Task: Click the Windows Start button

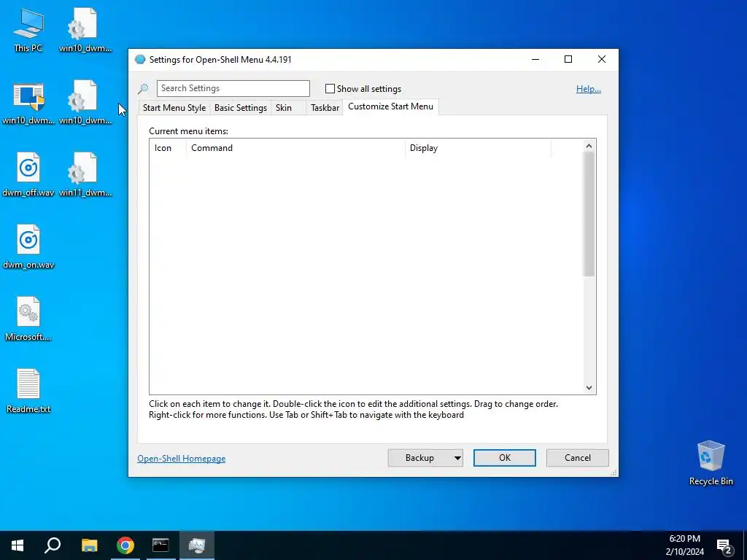Action: point(18,545)
